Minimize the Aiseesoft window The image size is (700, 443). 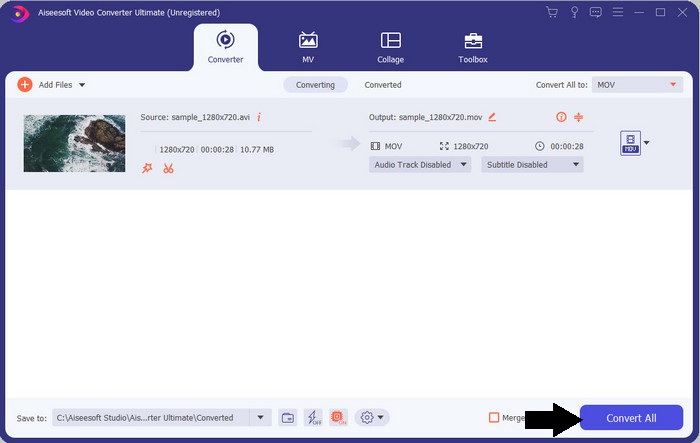[x=639, y=13]
